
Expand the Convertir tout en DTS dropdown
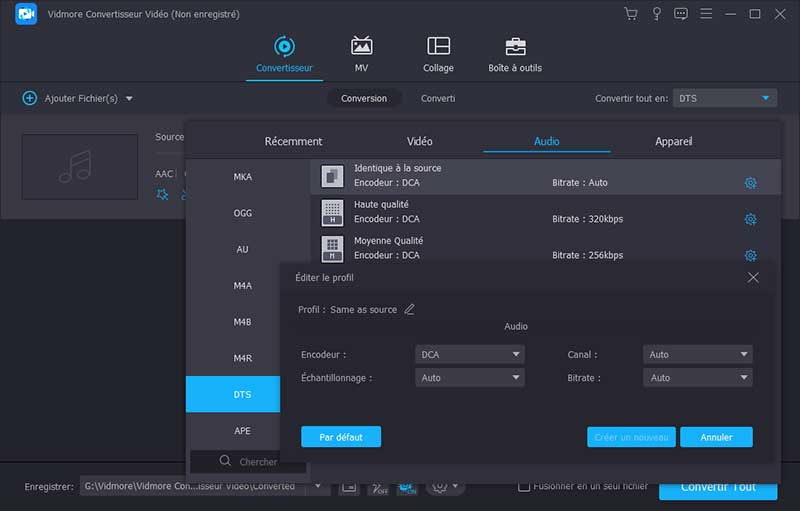[x=724, y=98]
